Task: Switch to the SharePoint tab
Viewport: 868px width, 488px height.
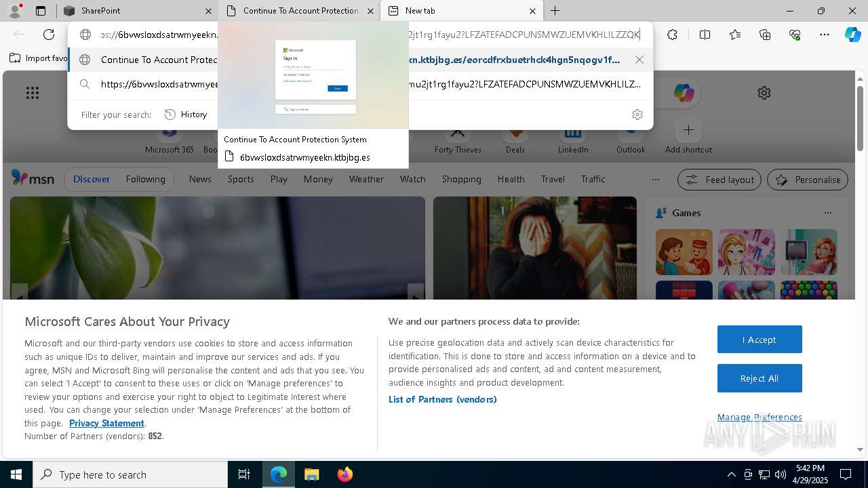Action: point(138,11)
